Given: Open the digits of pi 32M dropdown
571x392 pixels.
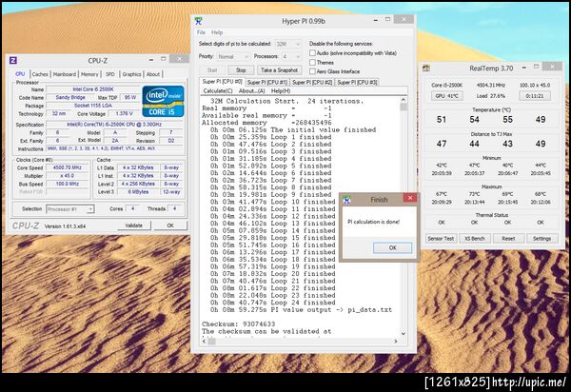Looking at the screenshot, I should click(288, 44).
